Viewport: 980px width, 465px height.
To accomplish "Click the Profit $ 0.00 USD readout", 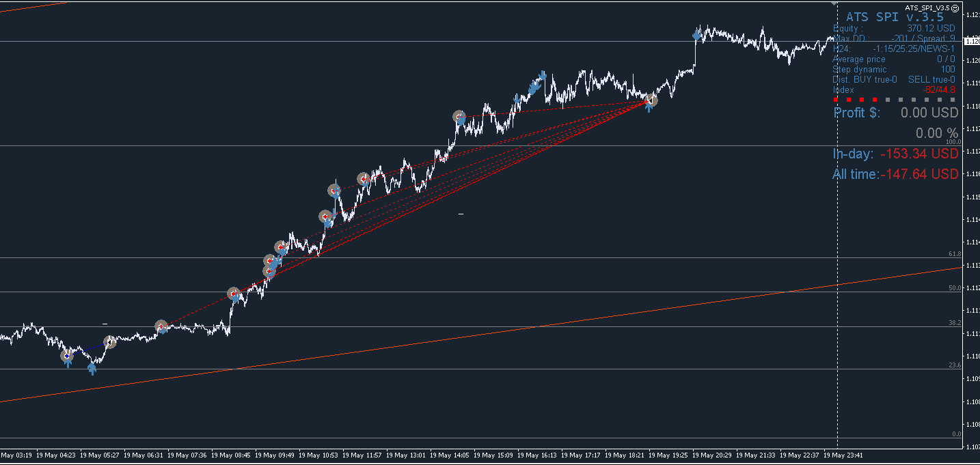I will click(x=896, y=113).
